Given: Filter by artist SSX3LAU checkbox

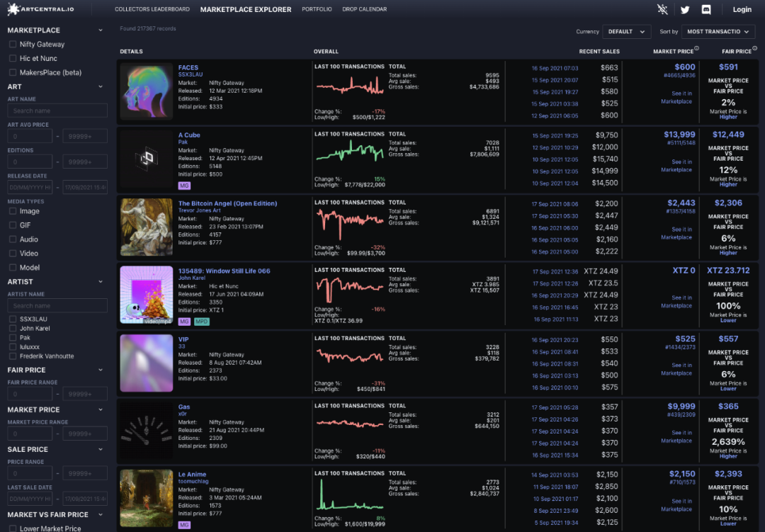Looking at the screenshot, I should 13,319.
